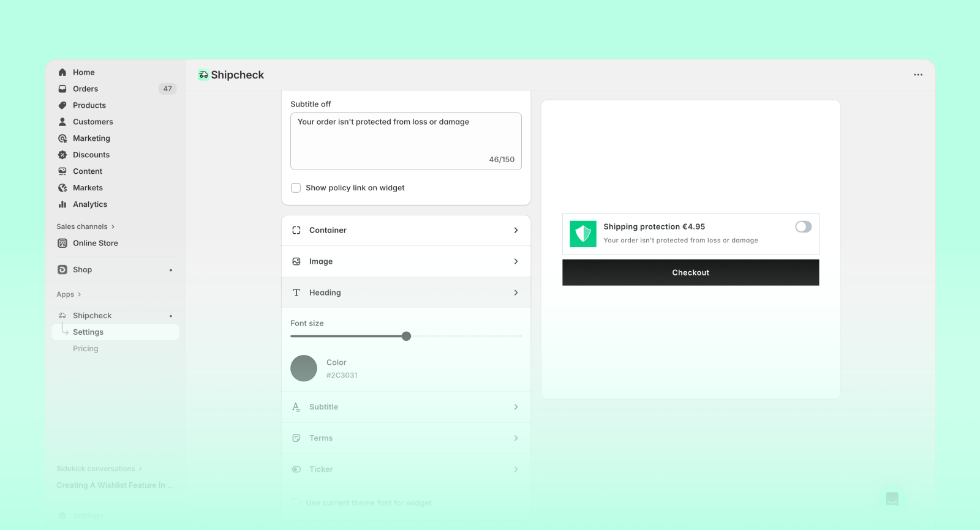The height and width of the screenshot is (530, 980).
Task: Expand Sidekick conversations
Action: coord(99,469)
